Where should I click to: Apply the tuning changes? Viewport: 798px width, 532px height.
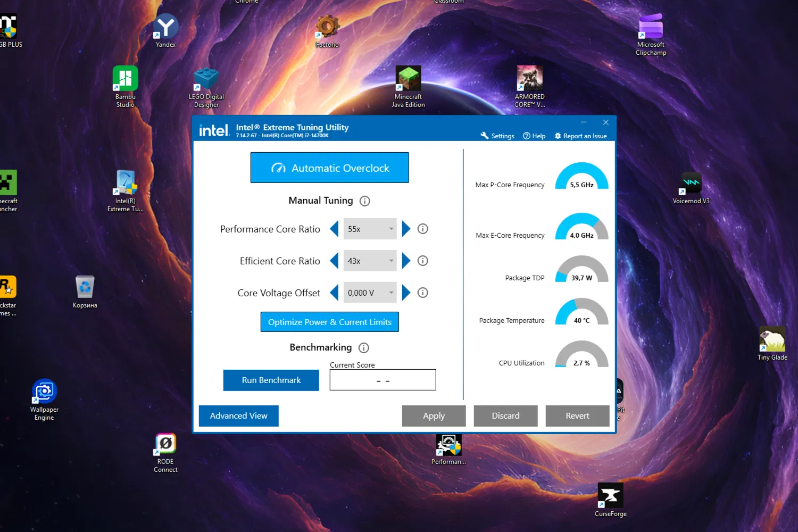[434, 416]
